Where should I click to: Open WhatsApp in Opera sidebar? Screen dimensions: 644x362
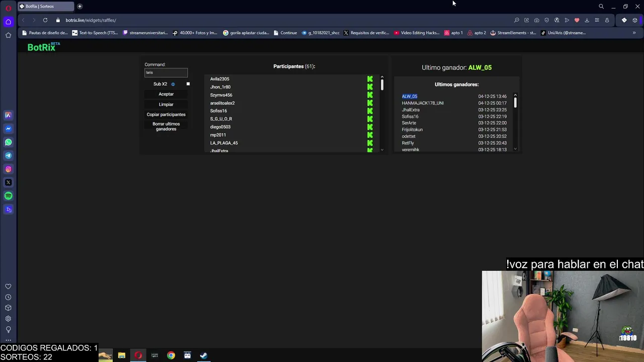8,142
